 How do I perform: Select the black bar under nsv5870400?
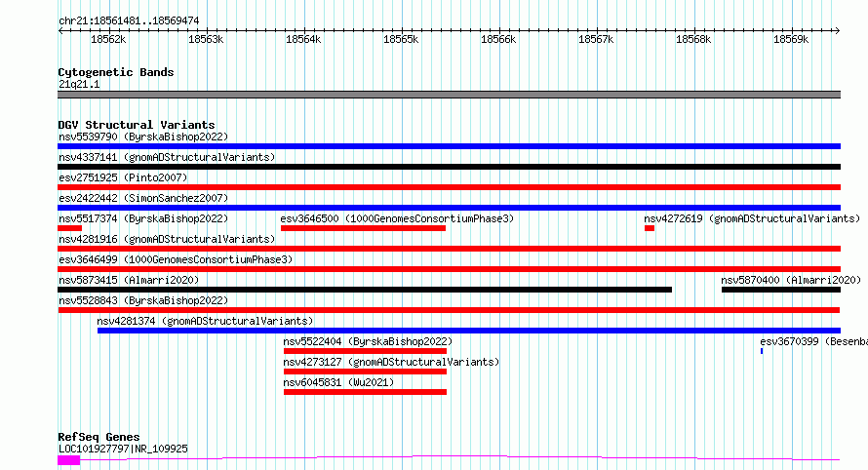click(x=781, y=290)
